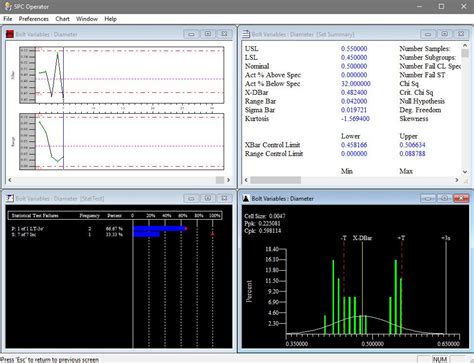The width and height of the screenshot is (474, 363).
Task: Click the Cell Size 0.0047 label
Action: point(265,216)
